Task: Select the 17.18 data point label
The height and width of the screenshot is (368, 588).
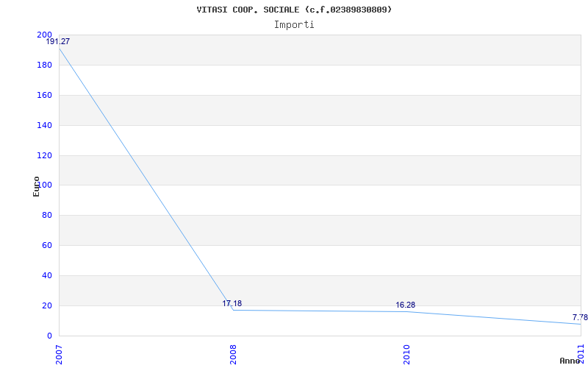Action: click(232, 303)
